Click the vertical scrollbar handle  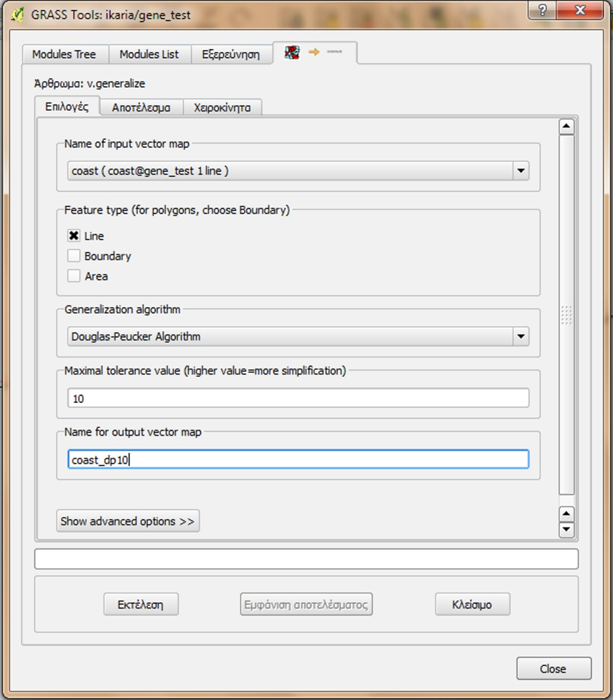coord(566,315)
